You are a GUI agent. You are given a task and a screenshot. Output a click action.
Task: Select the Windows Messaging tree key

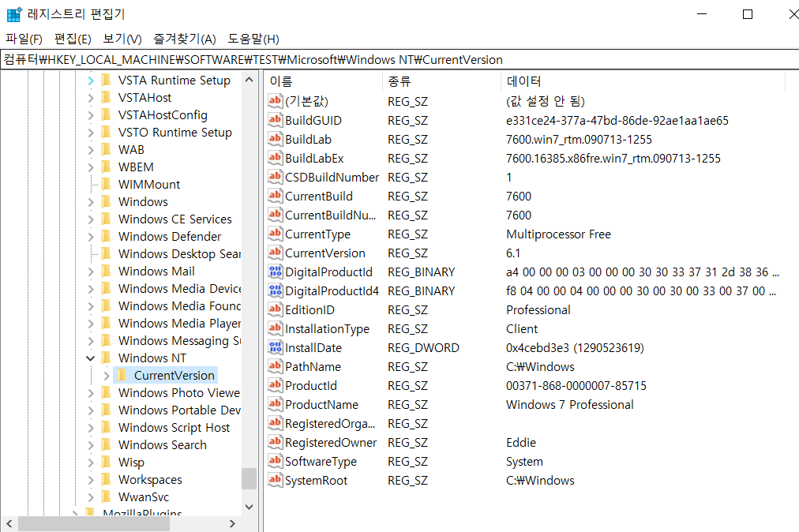179,340
